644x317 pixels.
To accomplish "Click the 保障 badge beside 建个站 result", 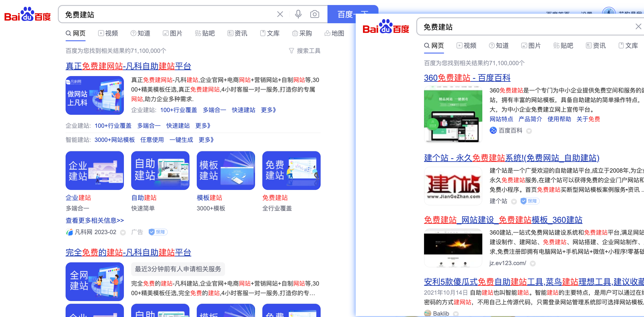I will [x=530, y=201].
